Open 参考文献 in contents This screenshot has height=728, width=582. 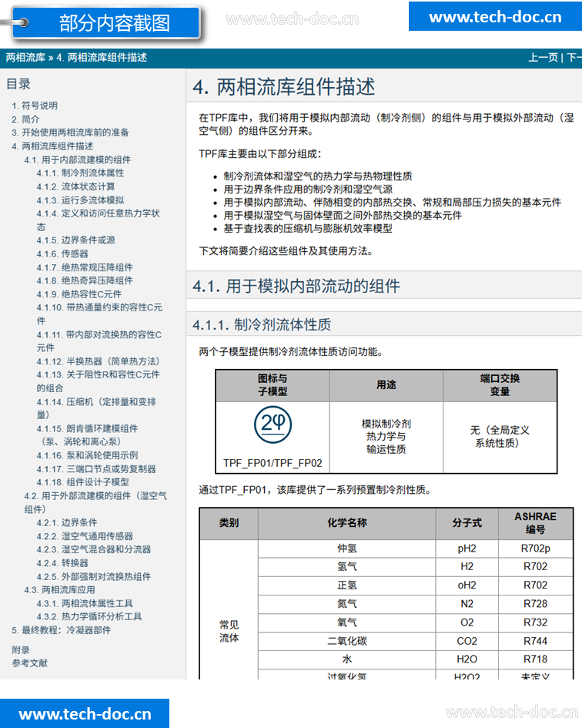click(30, 663)
